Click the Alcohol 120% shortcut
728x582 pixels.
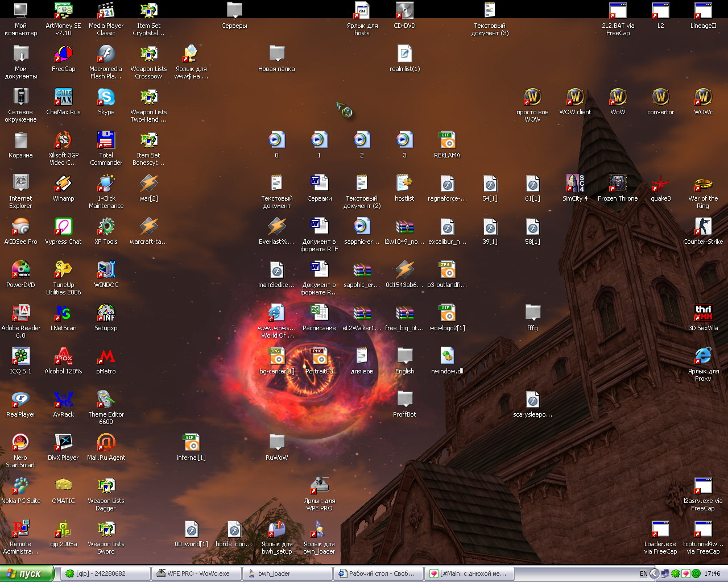pyautogui.click(x=63, y=361)
